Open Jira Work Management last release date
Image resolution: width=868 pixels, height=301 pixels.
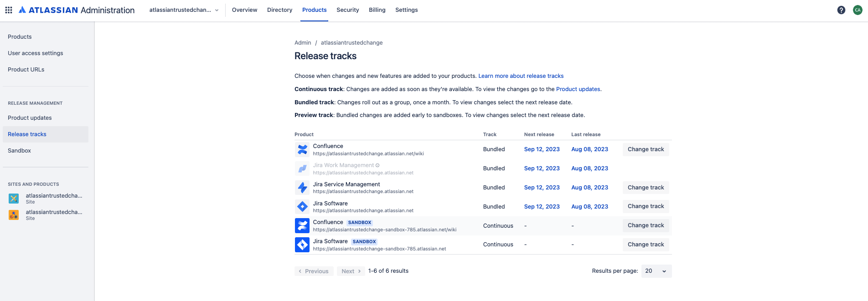pos(589,168)
